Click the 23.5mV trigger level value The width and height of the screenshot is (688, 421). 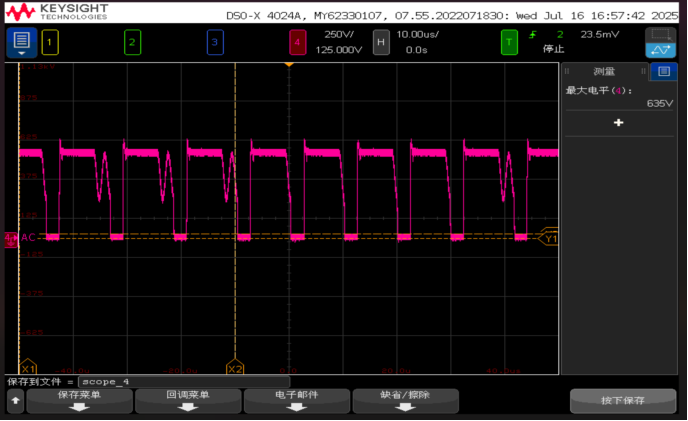coord(599,35)
